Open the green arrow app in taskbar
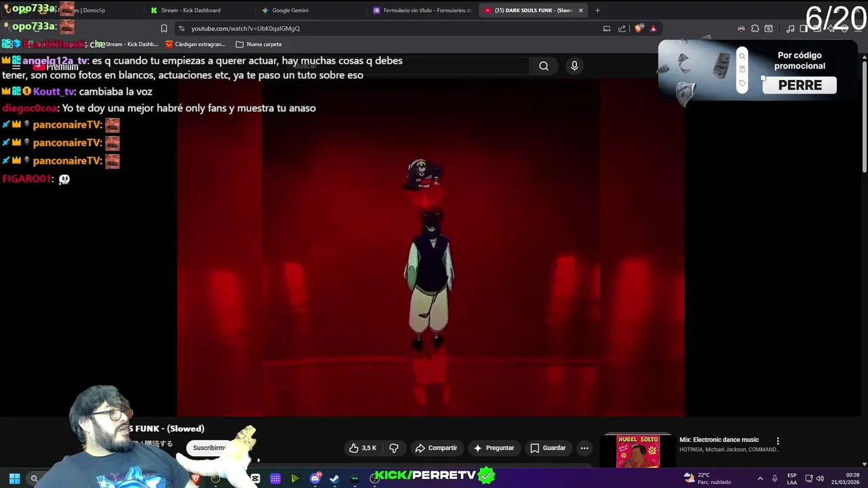Viewport: 868px width, 488px height. tap(295, 479)
